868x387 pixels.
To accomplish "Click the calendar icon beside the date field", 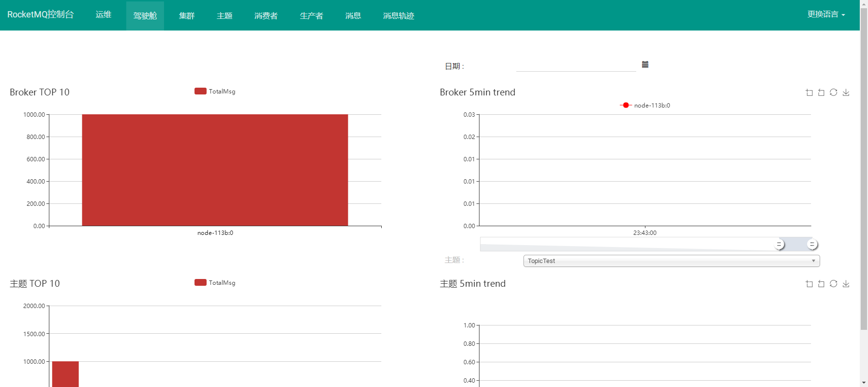I will click(645, 64).
